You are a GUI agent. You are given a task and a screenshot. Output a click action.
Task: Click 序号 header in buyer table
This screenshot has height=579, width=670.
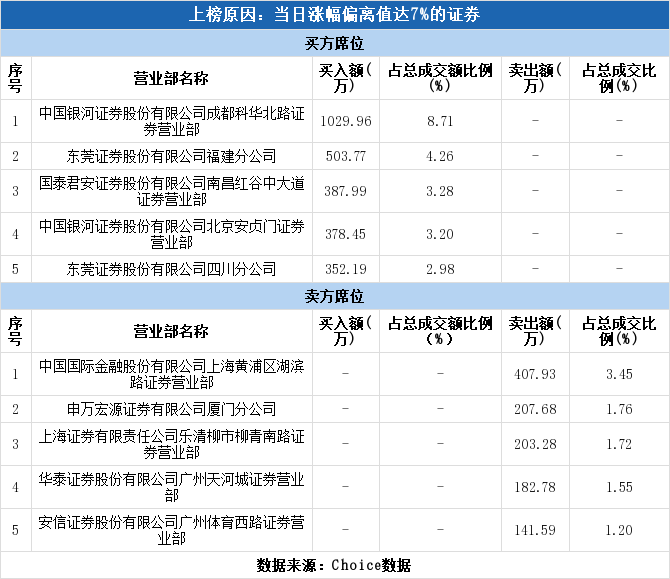click(x=15, y=79)
